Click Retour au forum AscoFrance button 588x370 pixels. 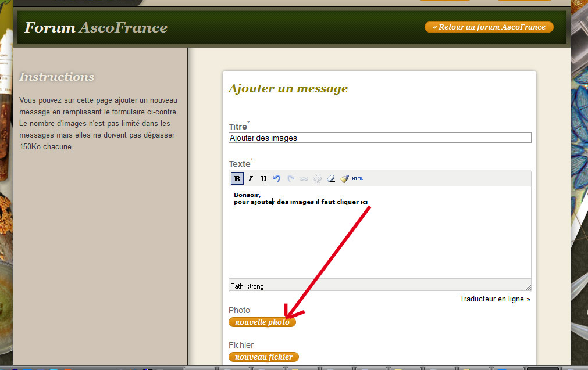coord(489,27)
